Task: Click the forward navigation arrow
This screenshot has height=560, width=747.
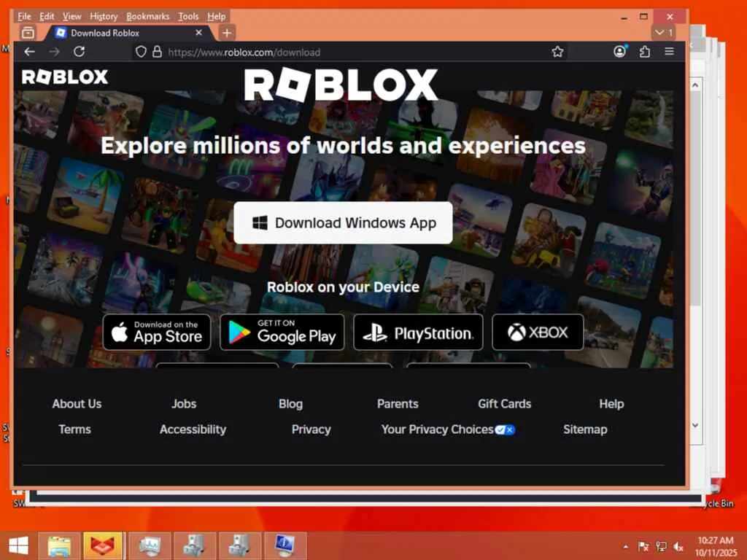Action: point(54,52)
